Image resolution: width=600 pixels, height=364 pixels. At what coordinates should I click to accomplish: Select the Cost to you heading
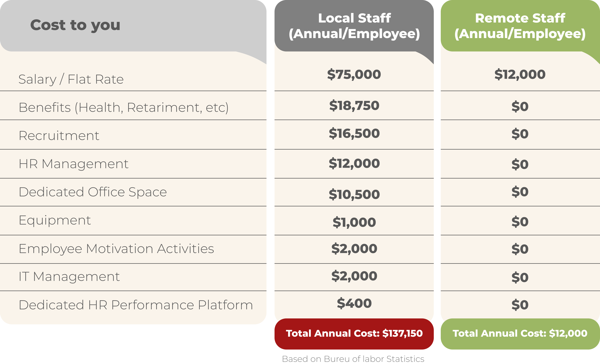tap(75, 25)
